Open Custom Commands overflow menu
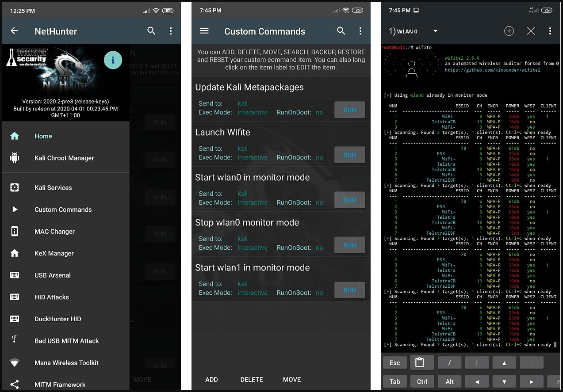Viewport: 563px width, 392px height. click(360, 31)
